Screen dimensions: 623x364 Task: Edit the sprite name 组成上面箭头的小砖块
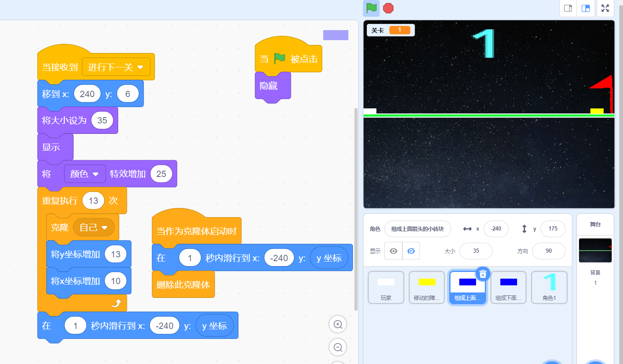click(417, 229)
